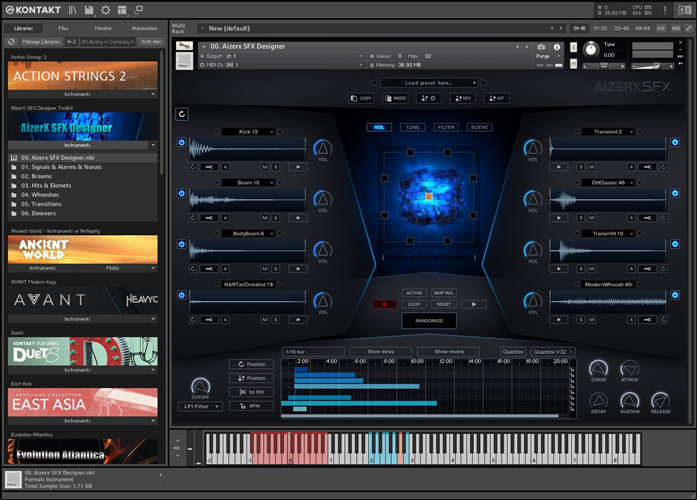
Task: Click the camera snapshot icon in instrument header
Action: click(542, 47)
